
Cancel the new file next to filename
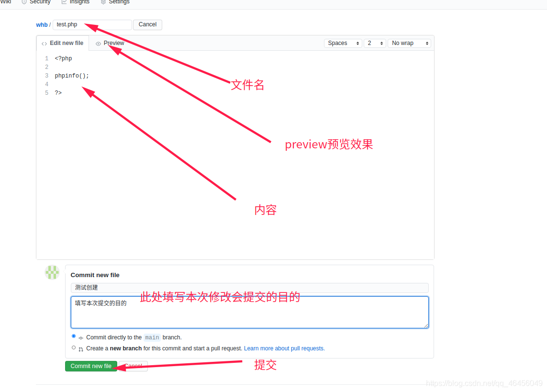[147, 24]
